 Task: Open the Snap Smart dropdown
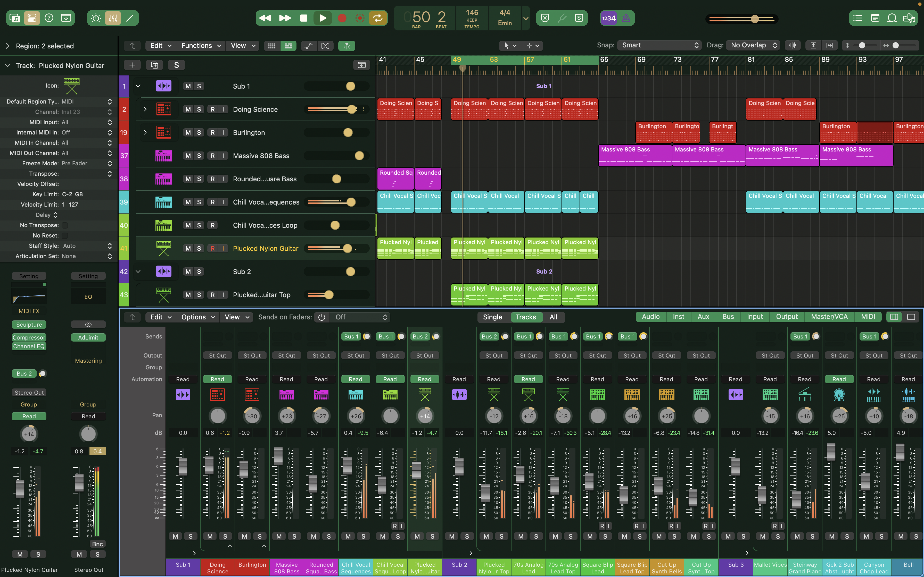tap(659, 45)
